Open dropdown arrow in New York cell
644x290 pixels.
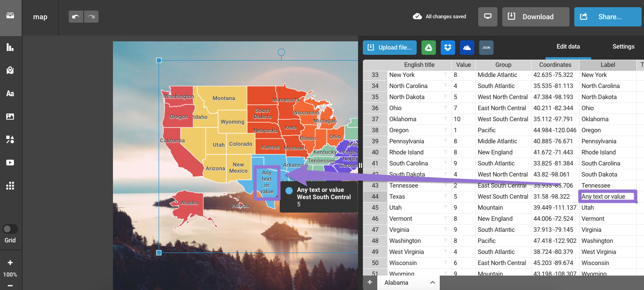[446, 75]
